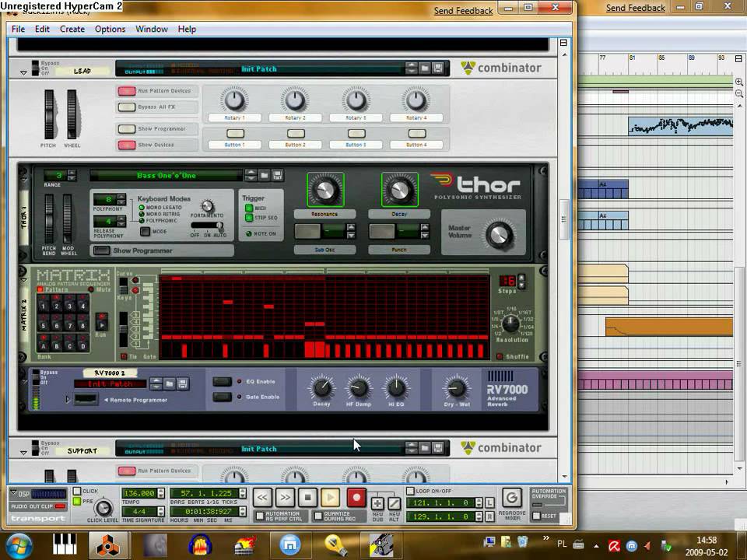Open the Create menu
The image size is (747, 560).
(x=72, y=29)
